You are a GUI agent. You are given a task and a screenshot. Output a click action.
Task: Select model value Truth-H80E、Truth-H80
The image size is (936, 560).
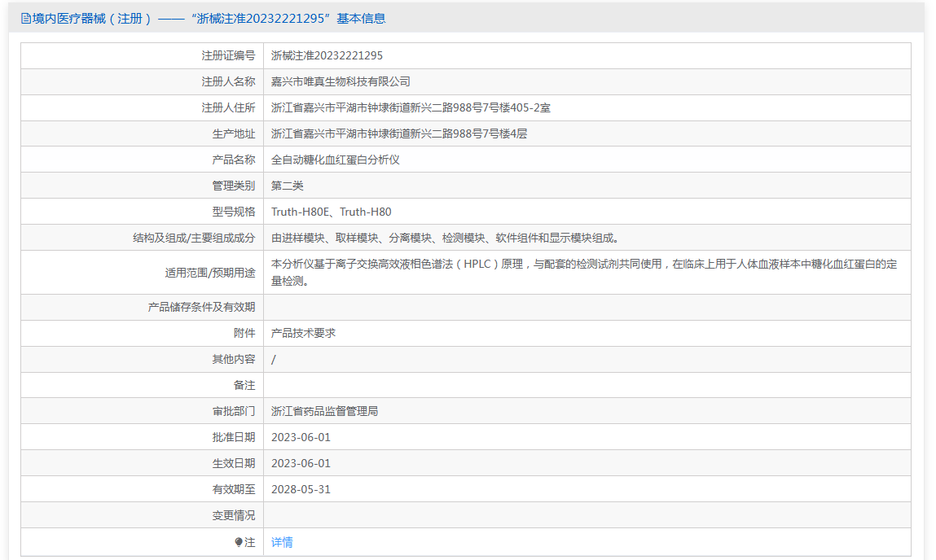click(332, 212)
